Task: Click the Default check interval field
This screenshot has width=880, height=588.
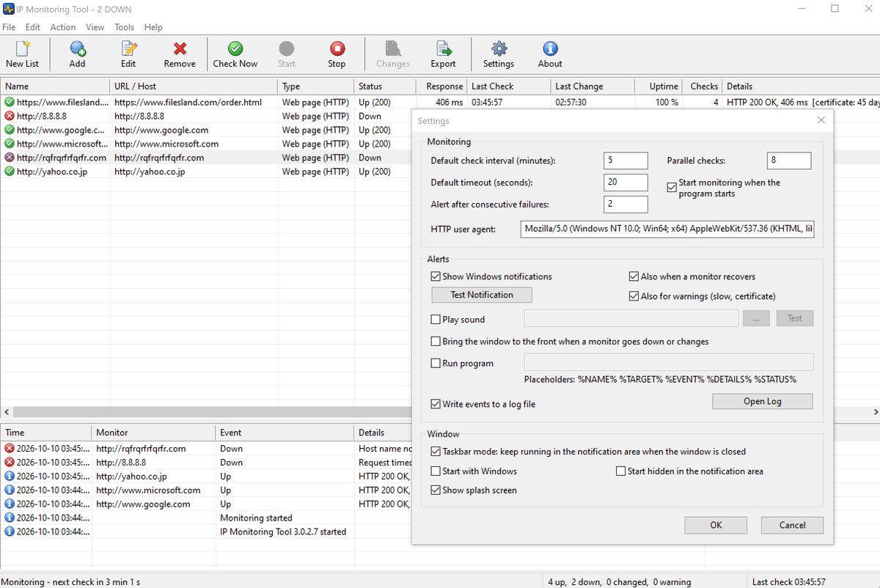Action: [626, 161]
